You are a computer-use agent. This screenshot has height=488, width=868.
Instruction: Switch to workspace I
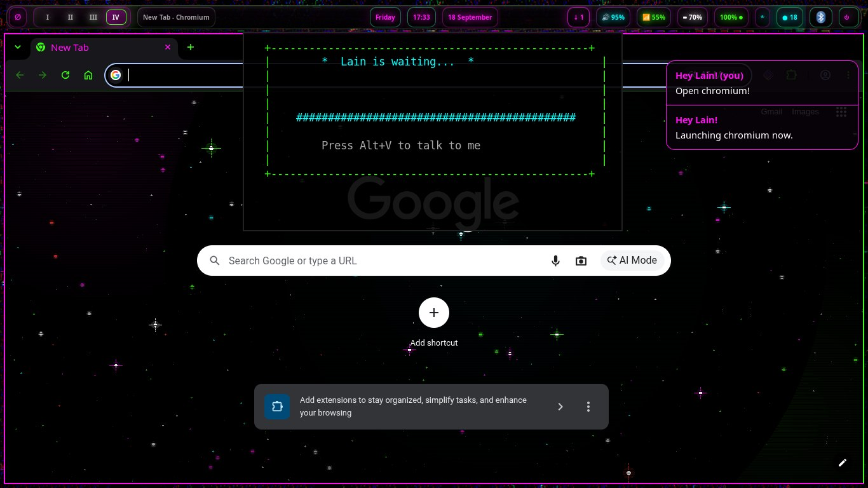click(48, 17)
